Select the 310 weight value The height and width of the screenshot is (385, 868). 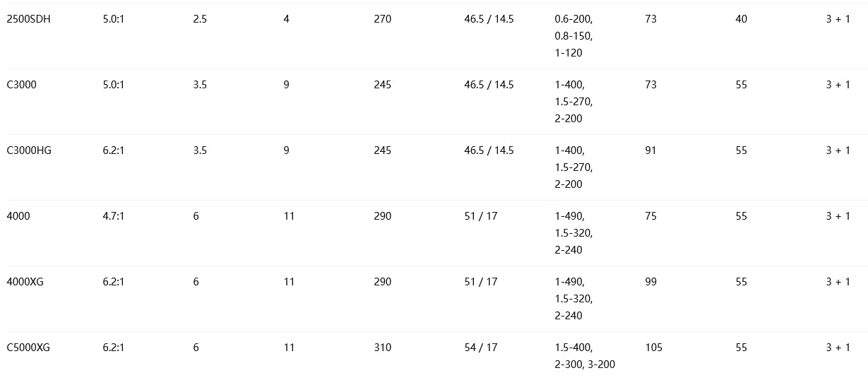(382, 348)
